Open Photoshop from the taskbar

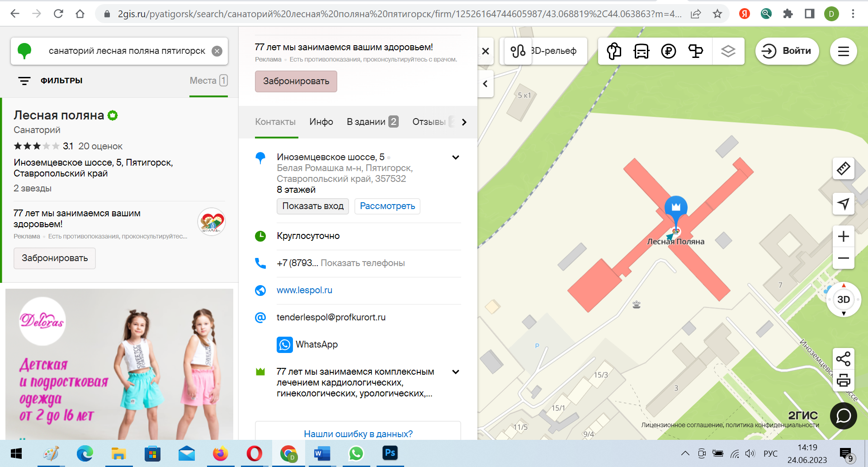(390, 453)
